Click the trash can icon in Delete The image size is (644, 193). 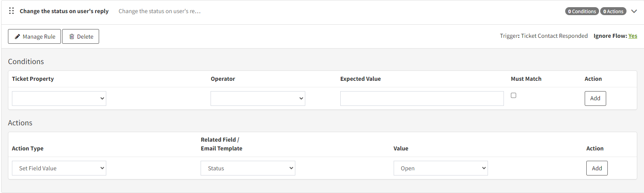(x=72, y=37)
